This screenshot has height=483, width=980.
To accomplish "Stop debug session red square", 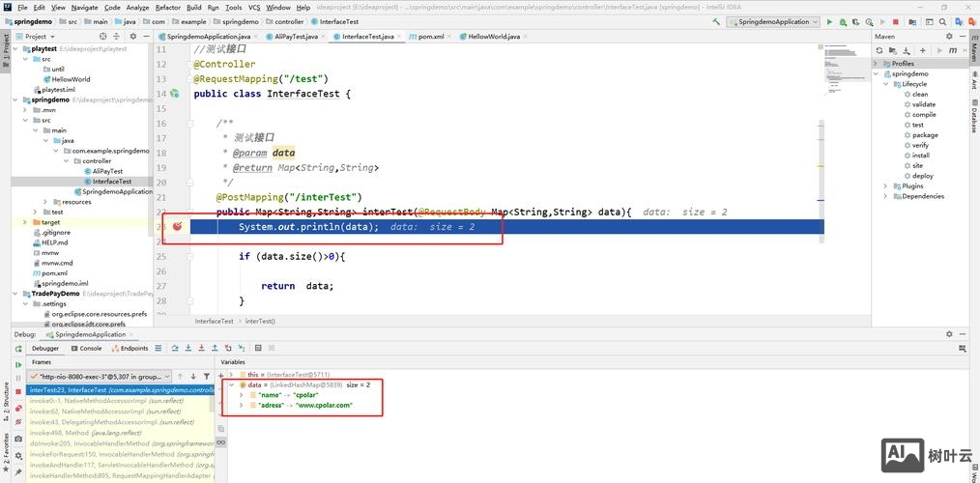I will coord(18,391).
